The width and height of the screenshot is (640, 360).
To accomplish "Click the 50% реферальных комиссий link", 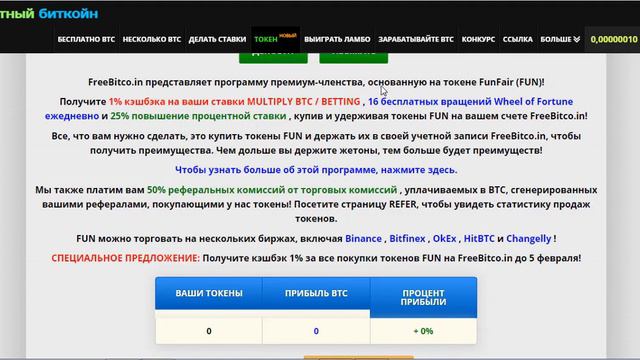I will (272, 190).
